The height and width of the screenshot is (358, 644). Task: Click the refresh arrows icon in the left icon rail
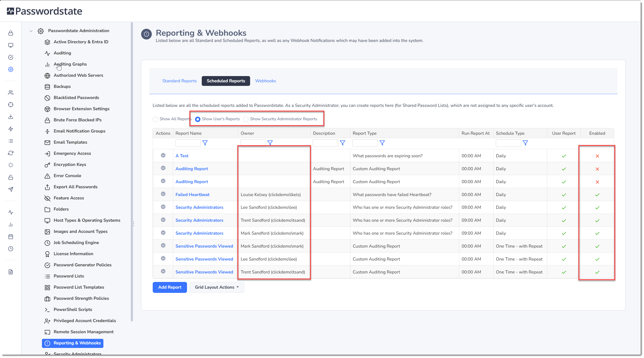tap(10, 153)
